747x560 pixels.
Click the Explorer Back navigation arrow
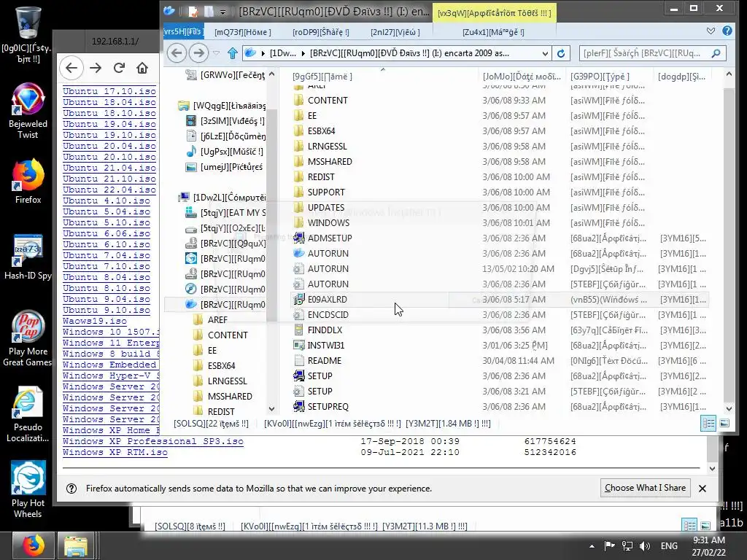point(177,52)
